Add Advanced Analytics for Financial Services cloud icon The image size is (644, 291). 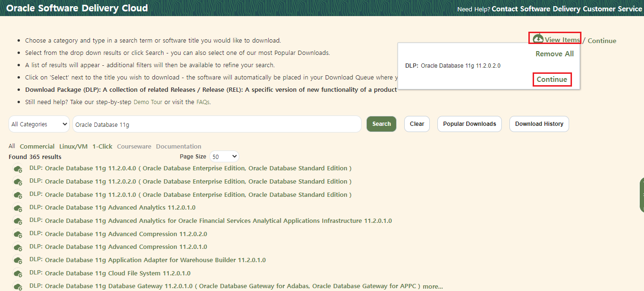tap(18, 221)
